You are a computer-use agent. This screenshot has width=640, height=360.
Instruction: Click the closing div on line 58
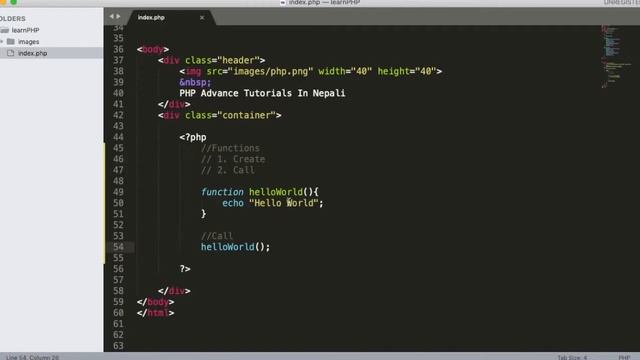[x=174, y=291]
